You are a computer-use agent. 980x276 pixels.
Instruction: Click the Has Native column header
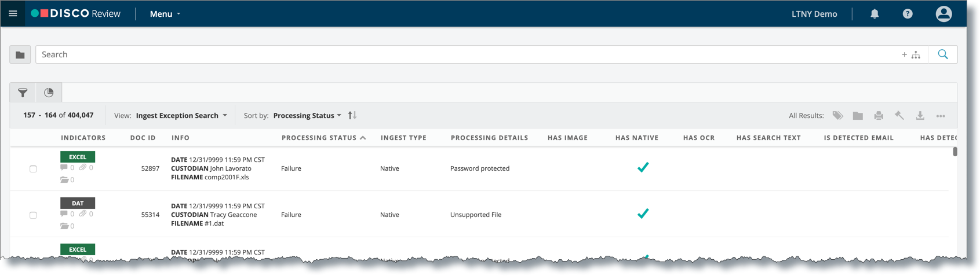(637, 138)
